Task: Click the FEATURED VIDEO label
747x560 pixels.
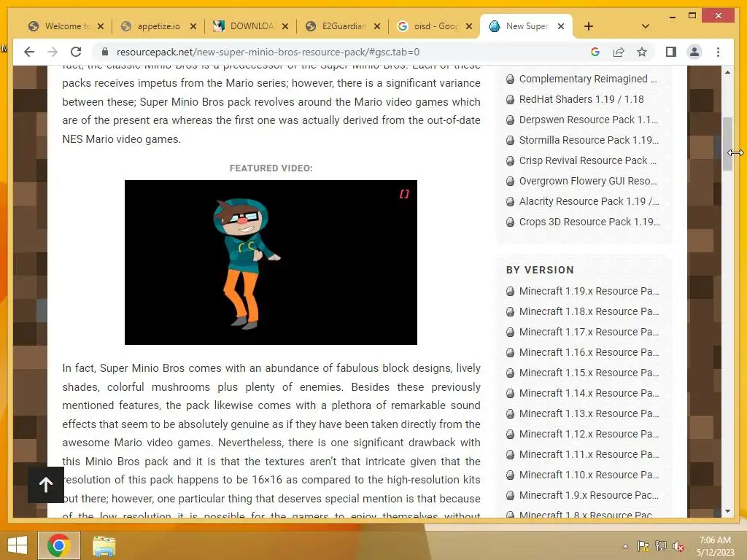Action: [271, 168]
